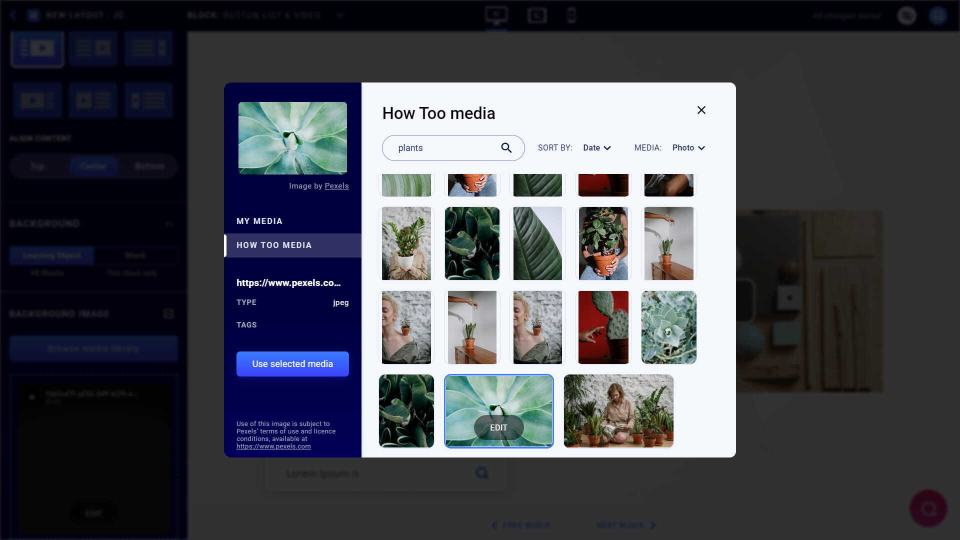
Task: Open the My Media tab
Action: (259, 221)
